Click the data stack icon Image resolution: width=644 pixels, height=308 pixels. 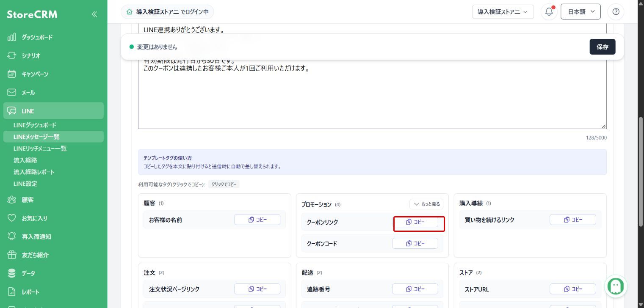[x=12, y=273]
